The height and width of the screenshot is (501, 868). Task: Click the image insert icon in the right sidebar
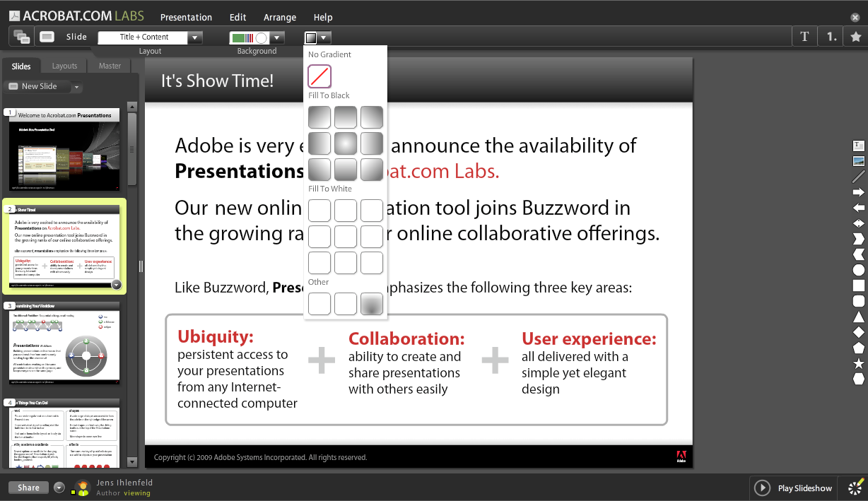coord(858,160)
